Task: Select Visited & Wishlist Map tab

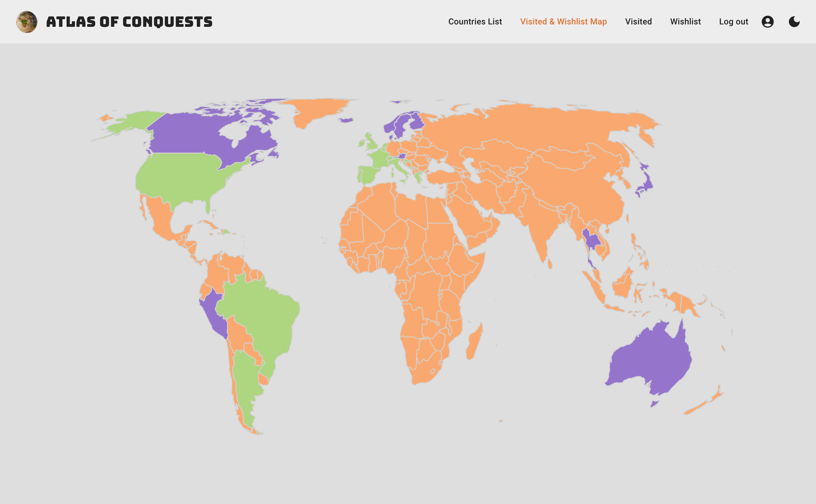Action: point(563,22)
